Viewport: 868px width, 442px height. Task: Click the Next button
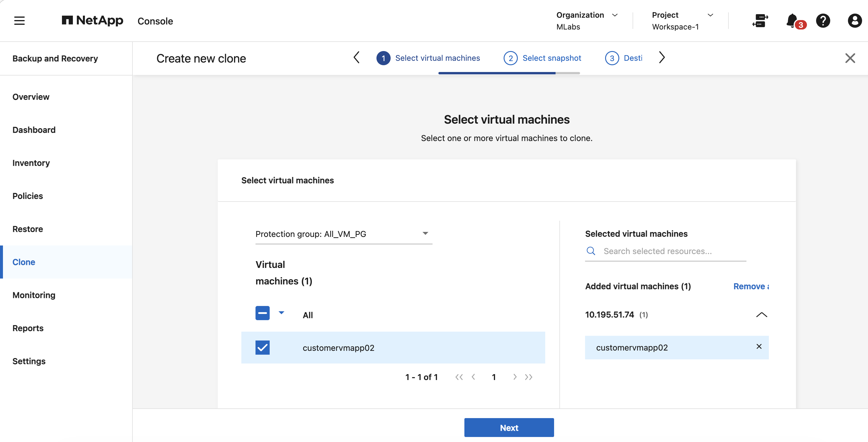(x=509, y=428)
